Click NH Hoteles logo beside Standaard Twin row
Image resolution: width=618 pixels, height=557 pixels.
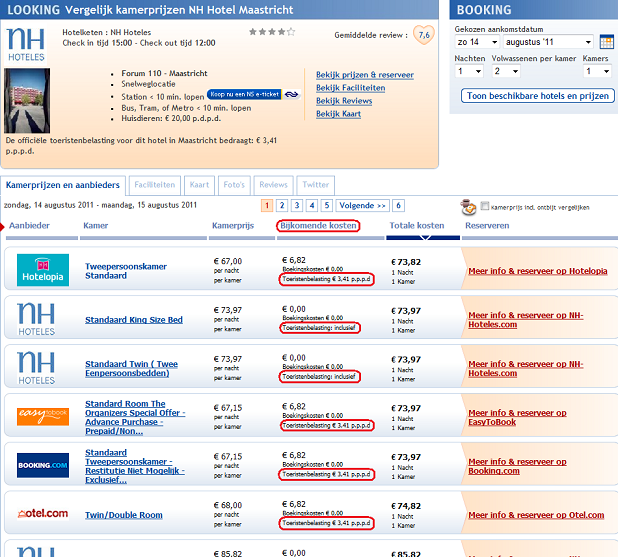point(36,368)
